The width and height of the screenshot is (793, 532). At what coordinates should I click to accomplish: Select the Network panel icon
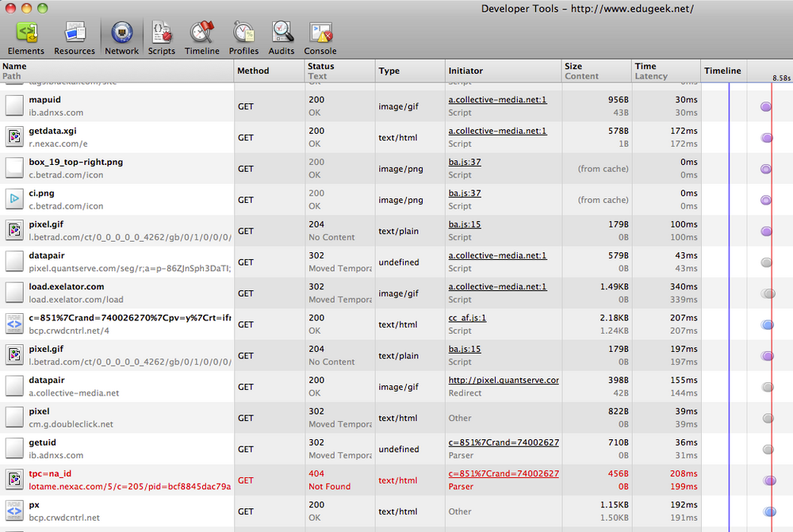121,33
